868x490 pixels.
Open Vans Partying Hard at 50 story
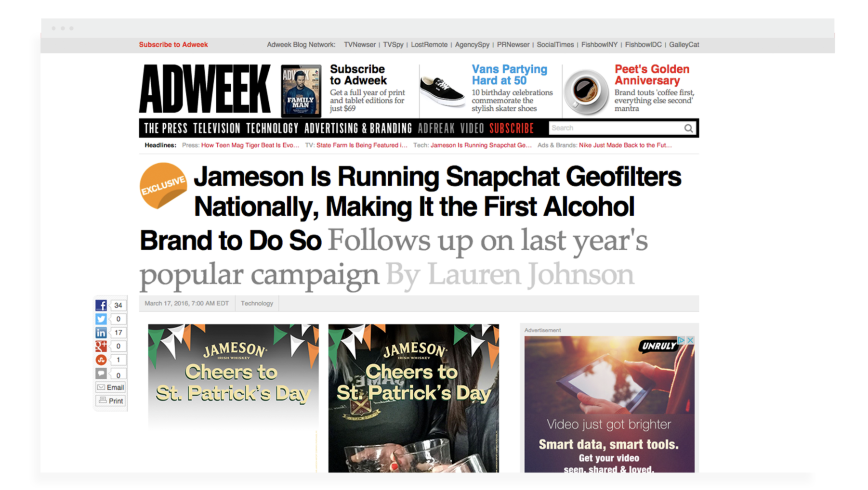click(509, 75)
